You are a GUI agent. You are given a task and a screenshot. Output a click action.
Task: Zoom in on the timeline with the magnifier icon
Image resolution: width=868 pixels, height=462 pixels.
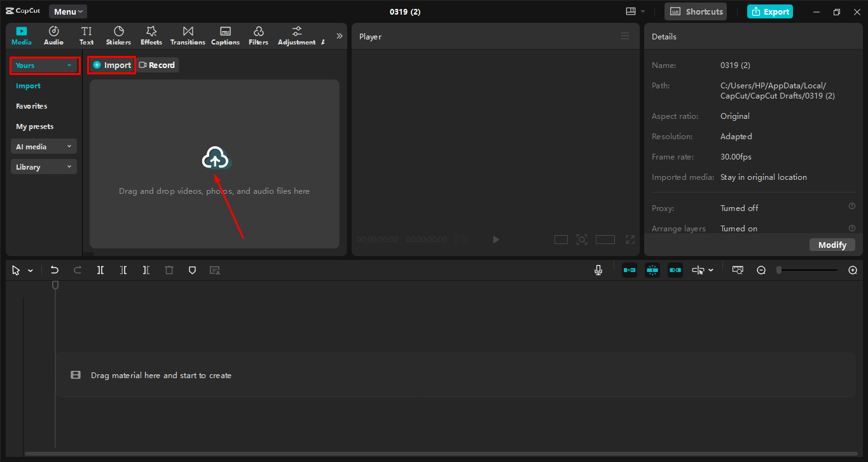pos(853,269)
